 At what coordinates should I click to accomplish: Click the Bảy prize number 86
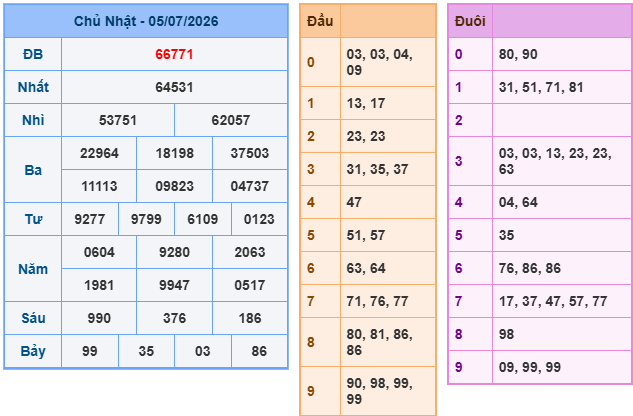coord(259,351)
